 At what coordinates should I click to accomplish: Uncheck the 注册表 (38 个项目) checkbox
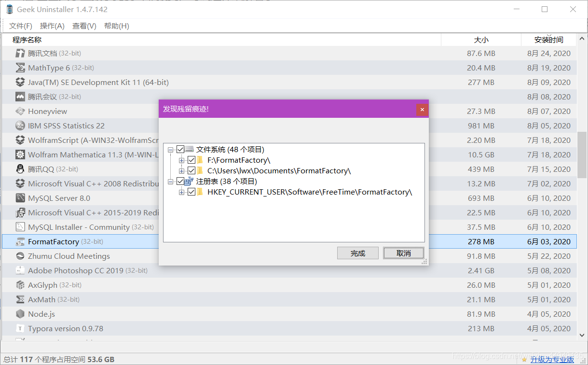[180, 181]
